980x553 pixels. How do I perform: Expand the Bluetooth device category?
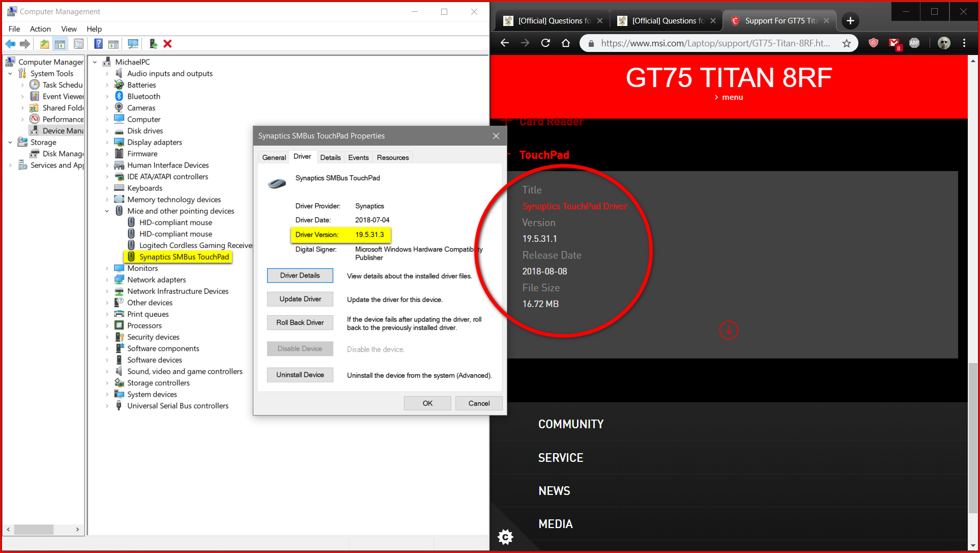(107, 96)
